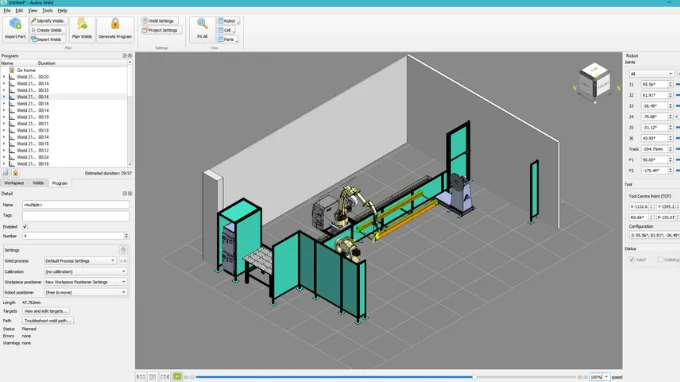Click the Import Part icon
Screen dimensions: 680x382
coord(15,24)
